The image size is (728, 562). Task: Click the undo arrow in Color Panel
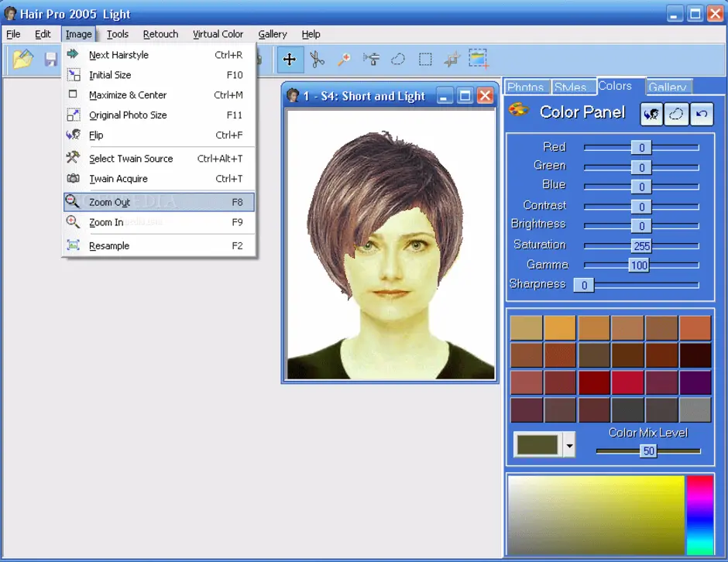pyautogui.click(x=702, y=114)
